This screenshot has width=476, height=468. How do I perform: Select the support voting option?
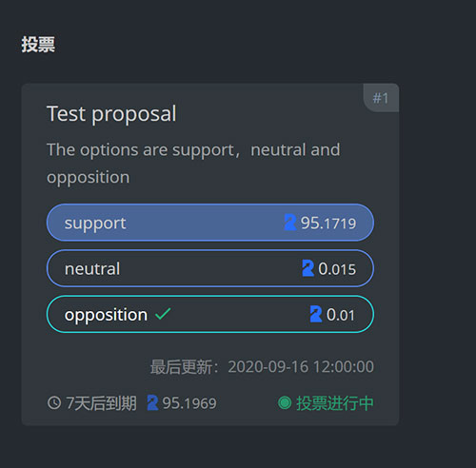tap(210, 223)
